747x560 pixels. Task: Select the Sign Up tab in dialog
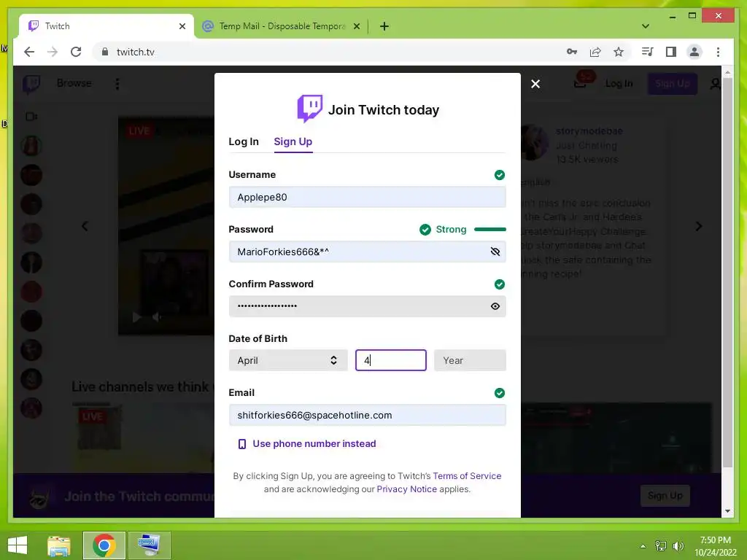click(x=293, y=141)
